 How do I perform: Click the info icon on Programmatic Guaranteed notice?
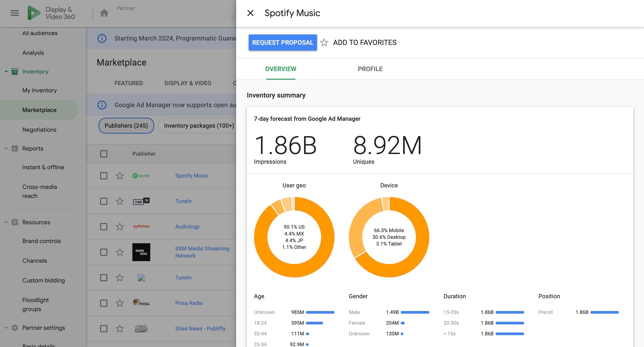102,38
